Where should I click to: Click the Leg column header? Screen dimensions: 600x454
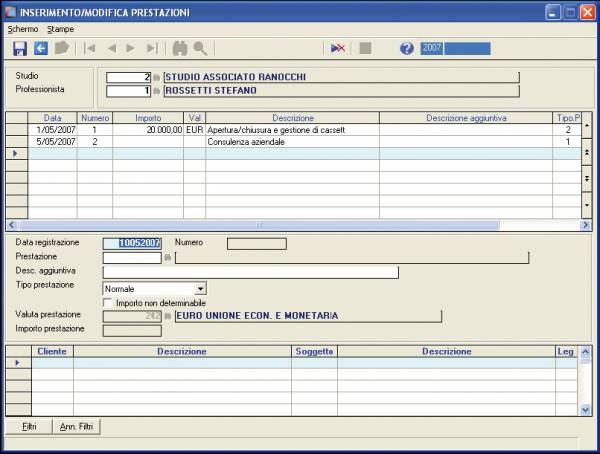click(x=566, y=351)
